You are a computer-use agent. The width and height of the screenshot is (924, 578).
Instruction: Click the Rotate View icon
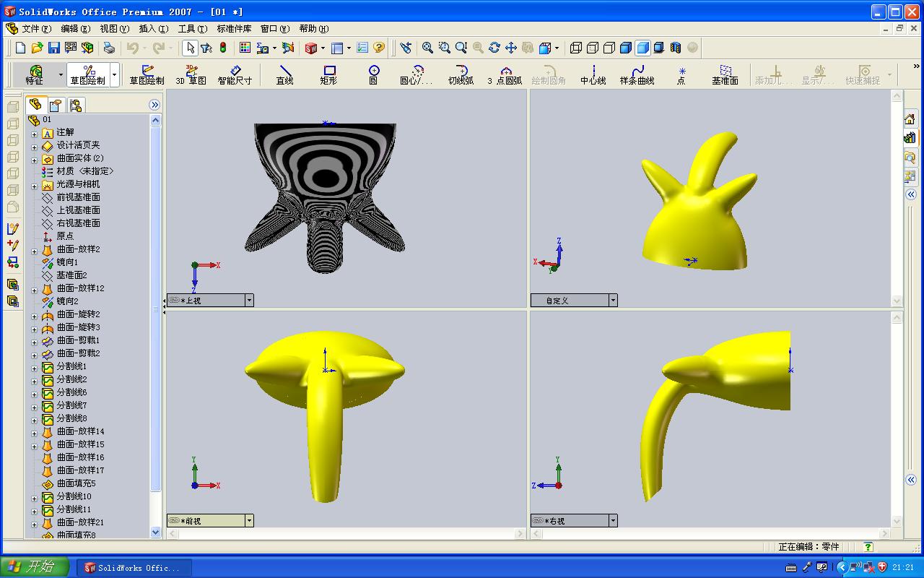point(494,48)
